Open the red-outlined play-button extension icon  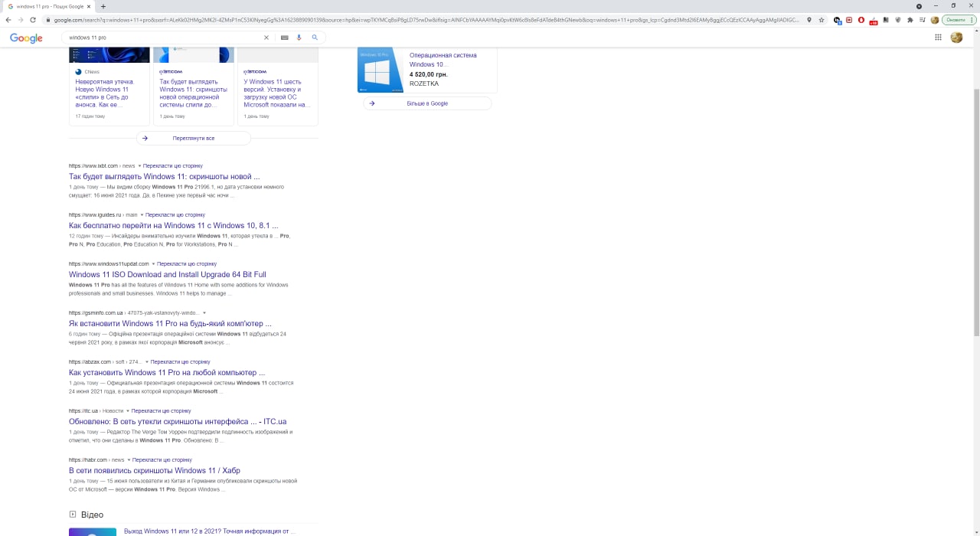pos(849,19)
